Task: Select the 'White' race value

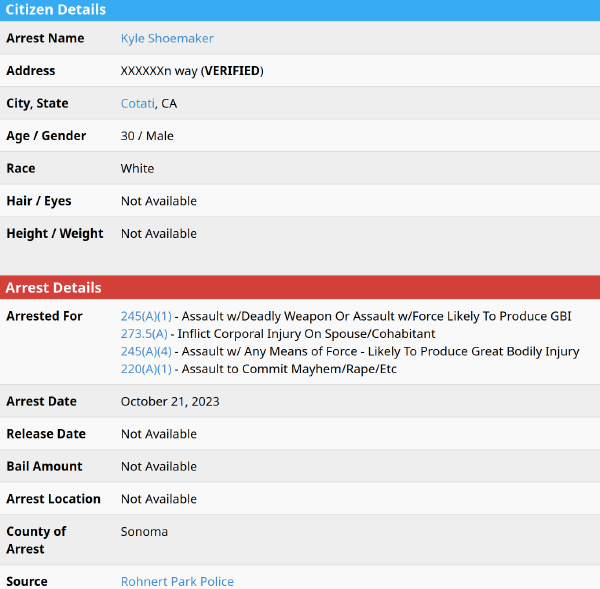Action: point(137,168)
